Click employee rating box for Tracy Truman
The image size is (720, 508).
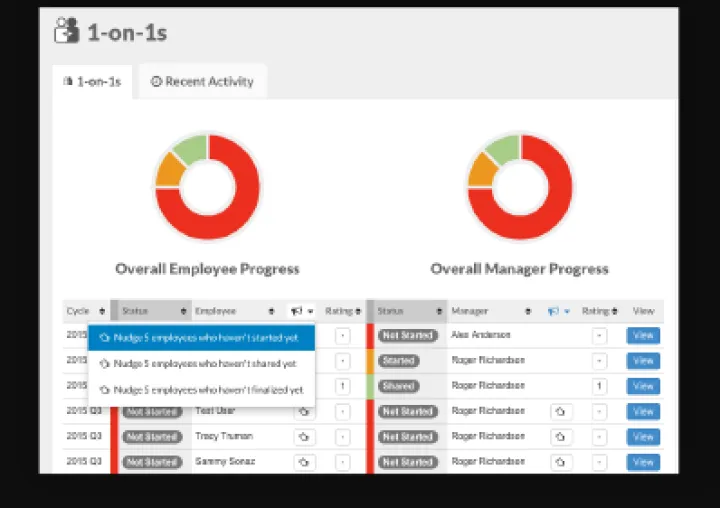343,437
